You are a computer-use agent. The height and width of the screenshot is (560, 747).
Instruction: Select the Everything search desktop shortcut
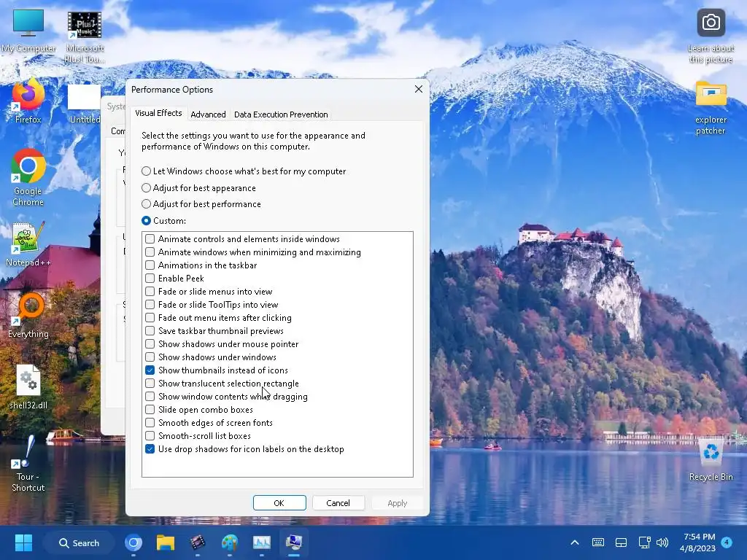28,316
